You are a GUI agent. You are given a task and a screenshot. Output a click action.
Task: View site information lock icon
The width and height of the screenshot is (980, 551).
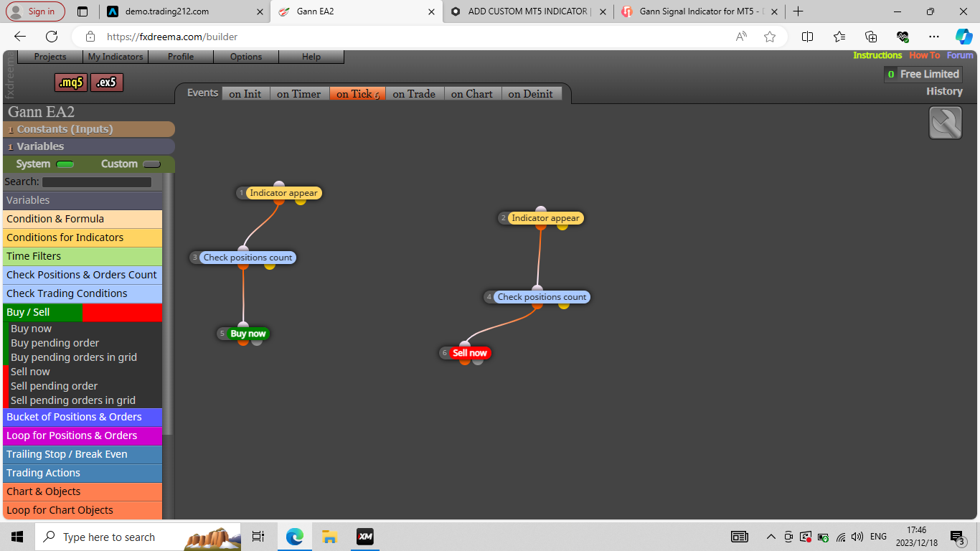point(90,37)
